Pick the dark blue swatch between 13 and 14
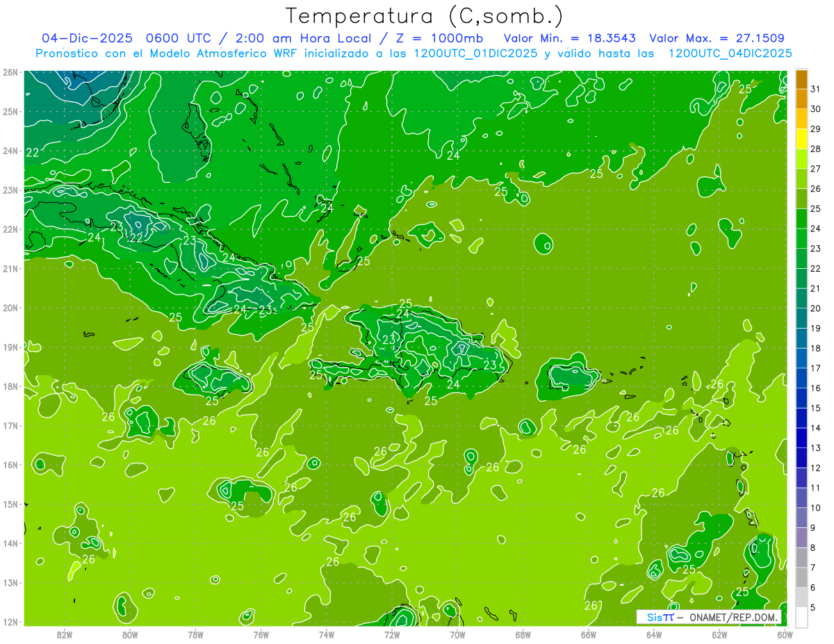 [801, 438]
